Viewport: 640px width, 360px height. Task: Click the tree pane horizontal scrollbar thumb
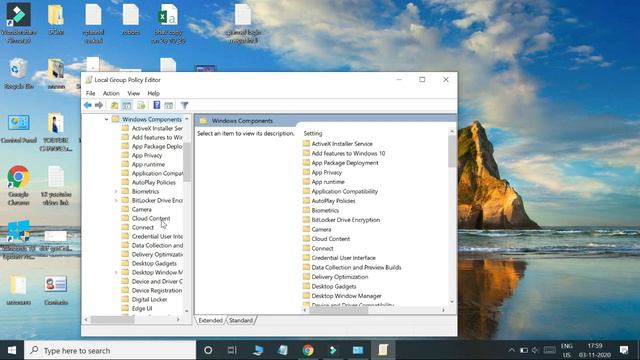tap(112, 320)
